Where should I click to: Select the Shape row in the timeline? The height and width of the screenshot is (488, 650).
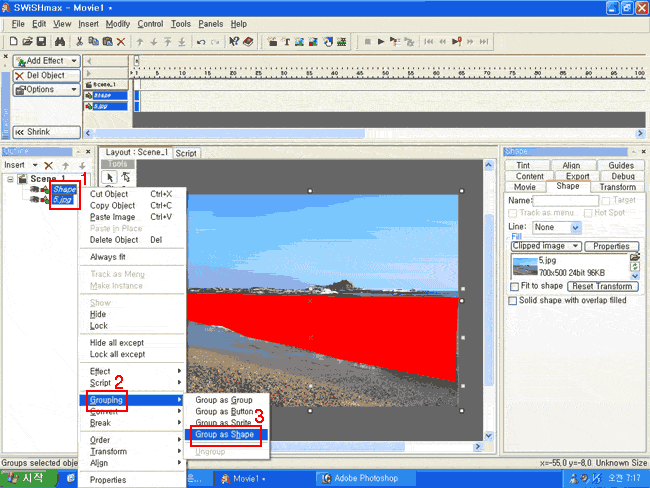[x=106, y=95]
